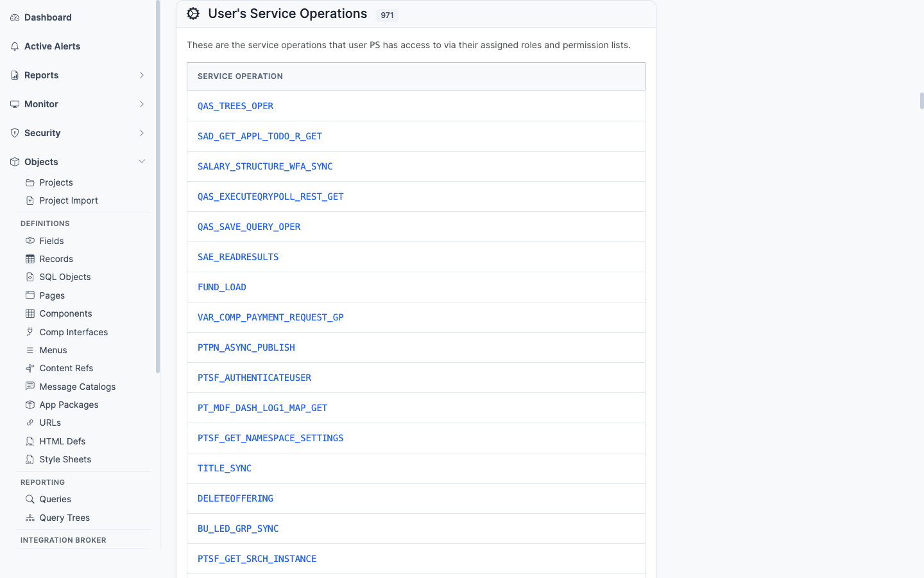Click the Query Trees hierarchy icon
924x578 pixels.
[30, 518]
